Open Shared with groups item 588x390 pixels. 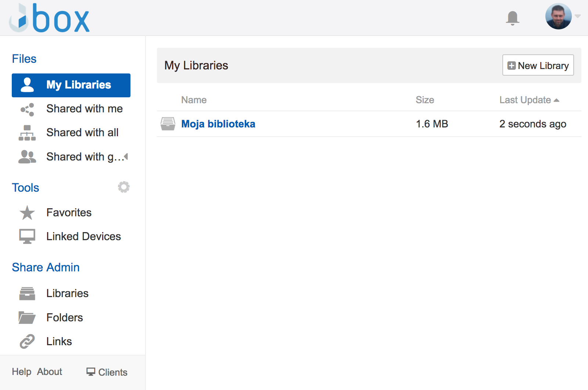click(x=85, y=157)
